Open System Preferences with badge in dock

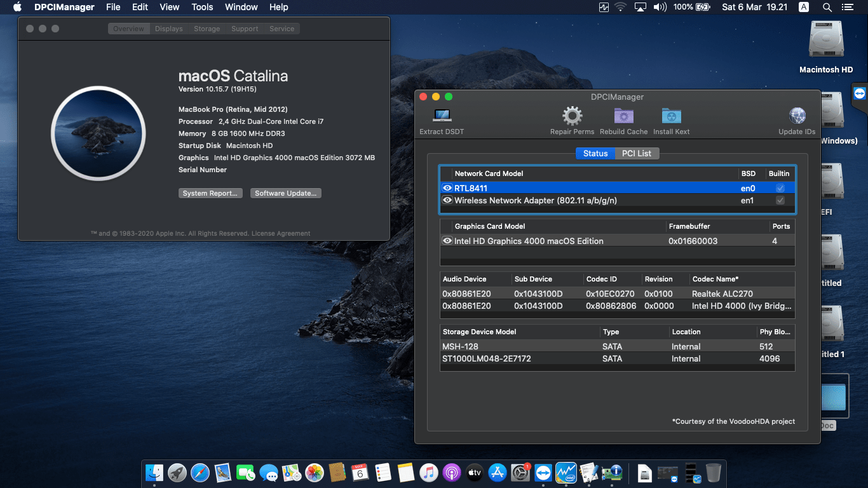click(520, 472)
